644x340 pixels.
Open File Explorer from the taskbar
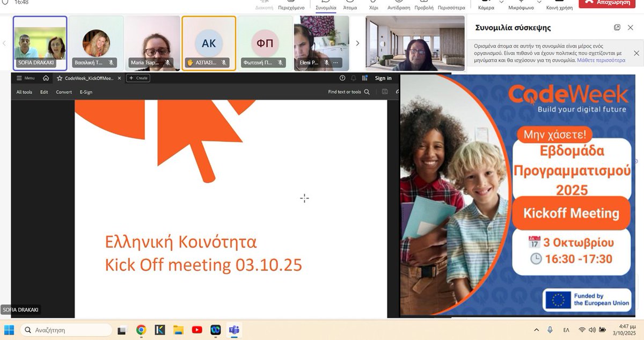[x=178, y=330]
